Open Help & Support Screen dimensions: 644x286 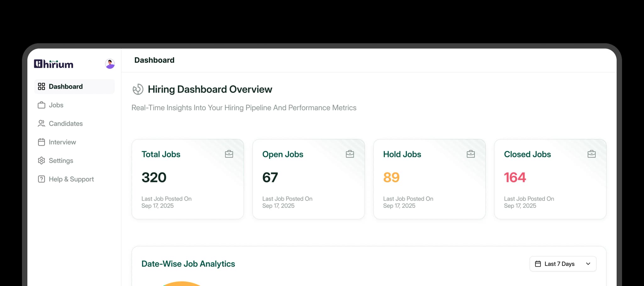[x=71, y=179]
